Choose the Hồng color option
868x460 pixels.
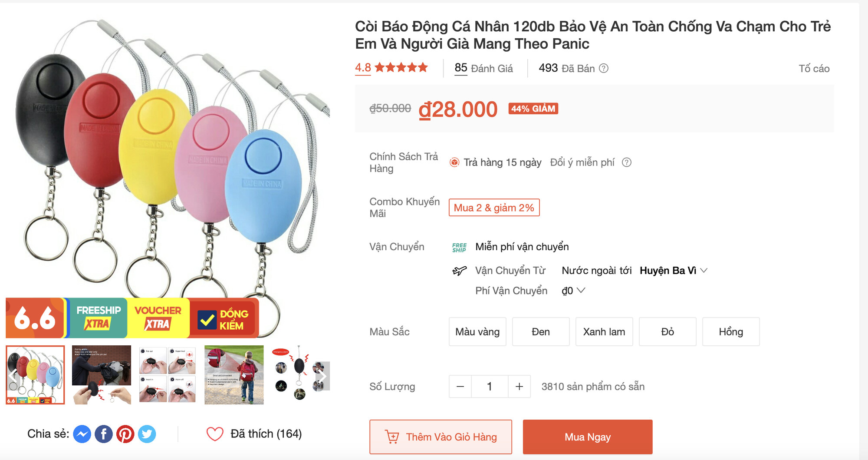click(731, 332)
